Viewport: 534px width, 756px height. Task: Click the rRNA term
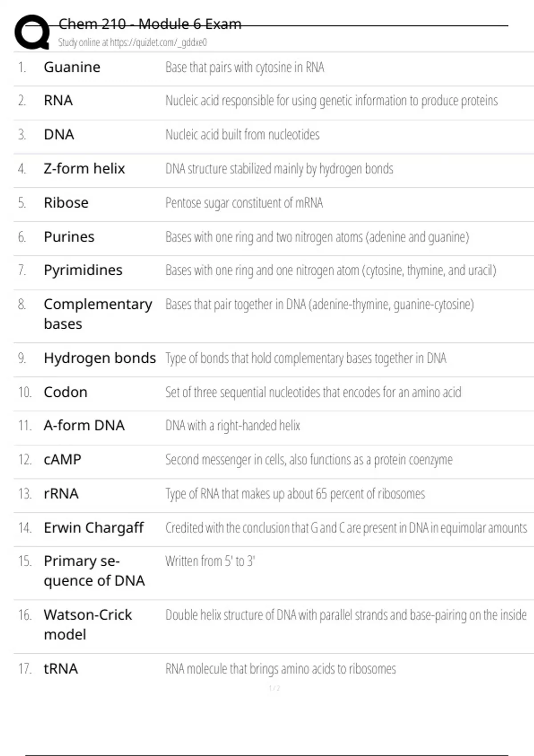tap(61, 494)
